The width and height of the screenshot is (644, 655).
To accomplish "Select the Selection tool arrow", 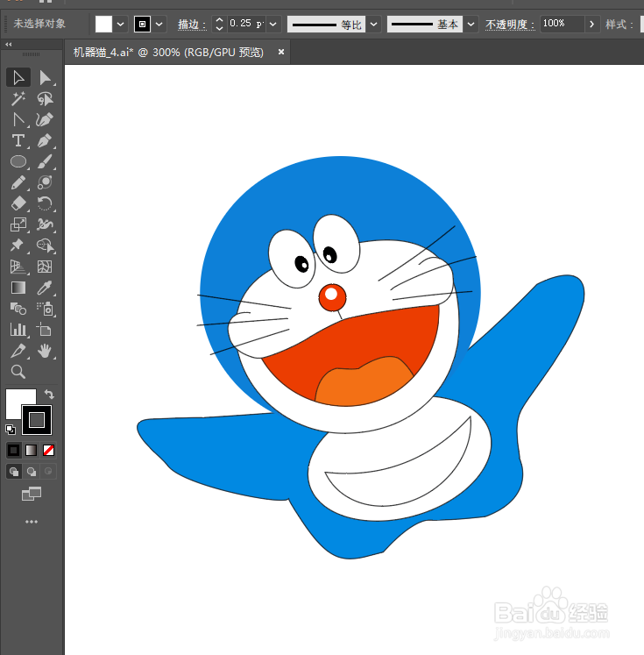I will pyautogui.click(x=18, y=78).
